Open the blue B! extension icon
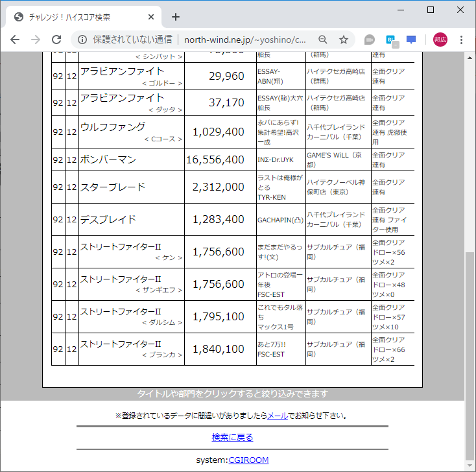Viewport: 476px width, 472px height. click(x=391, y=40)
